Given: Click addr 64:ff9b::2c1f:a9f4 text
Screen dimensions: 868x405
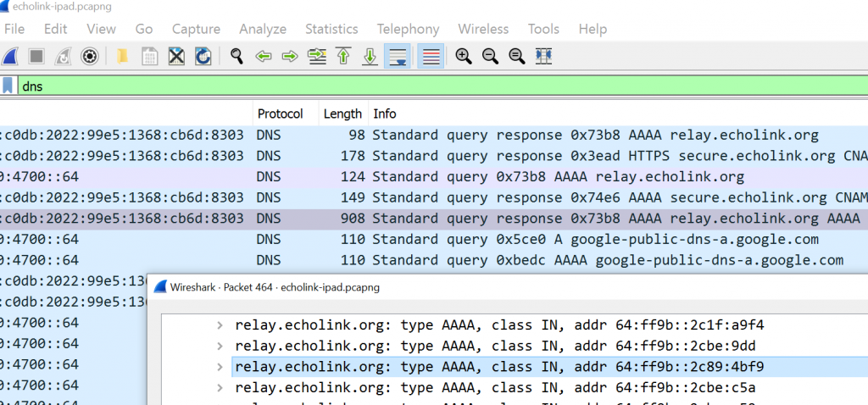Looking at the screenshot, I should pos(670,325).
